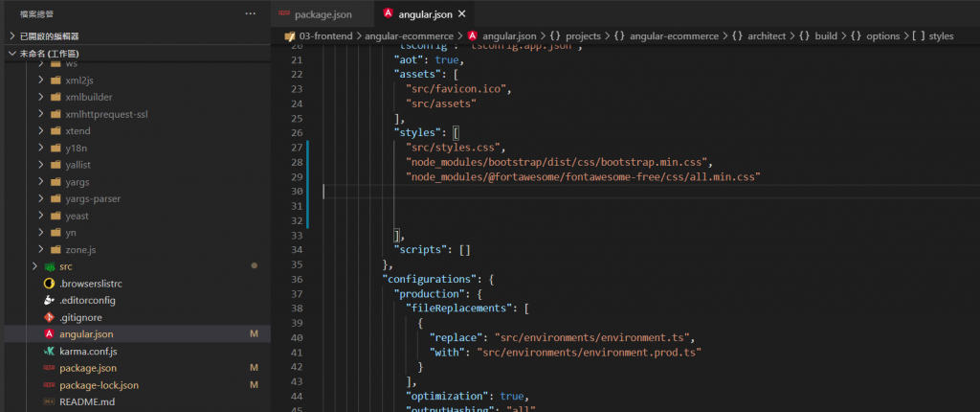The image size is (980, 412).
Task: Click the yn folder icon
Action: tap(56, 232)
